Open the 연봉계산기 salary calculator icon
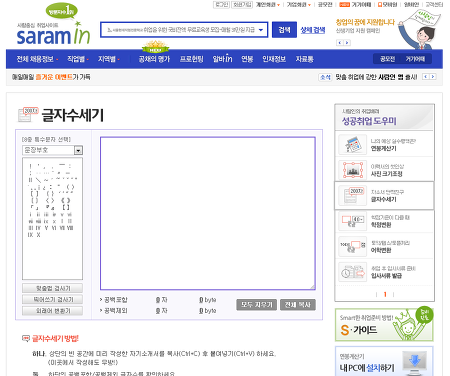 [x=352, y=145]
